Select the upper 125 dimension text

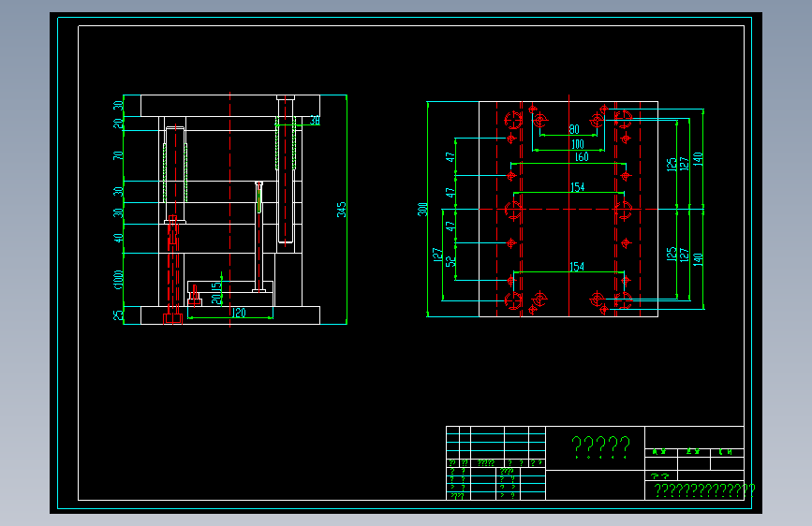pos(672,165)
